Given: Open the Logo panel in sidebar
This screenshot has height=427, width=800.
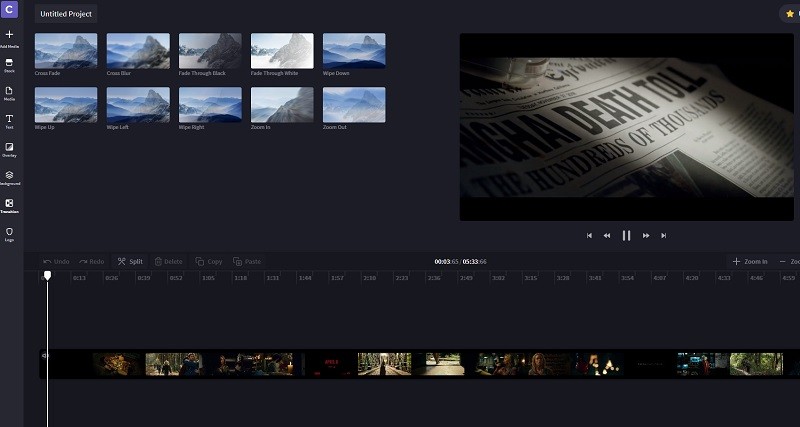Looking at the screenshot, I should 9,235.
